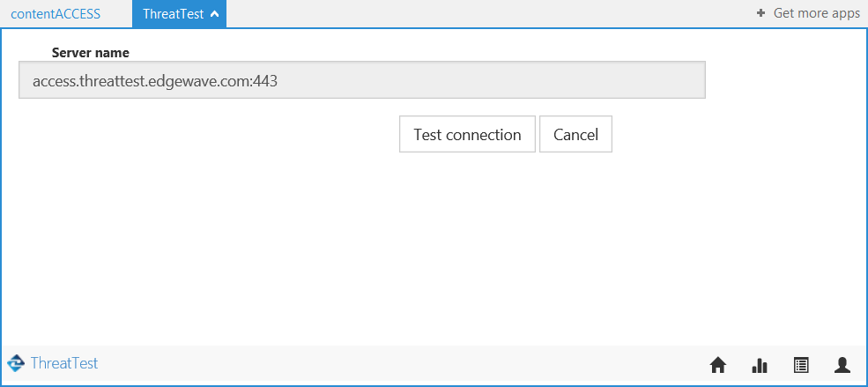Click blank pane area below Cancel button
Image resolution: width=868 pixels, height=387 pixels.
click(x=575, y=238)
